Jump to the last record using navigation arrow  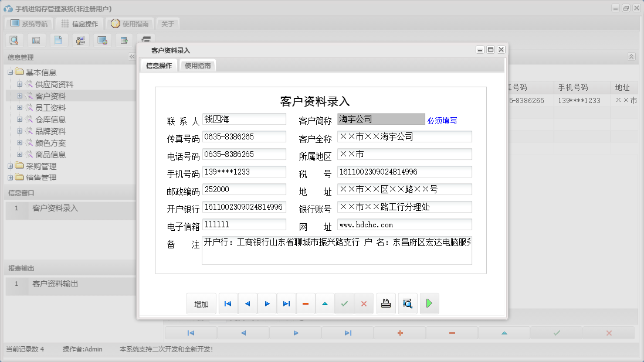click(286, 303)
